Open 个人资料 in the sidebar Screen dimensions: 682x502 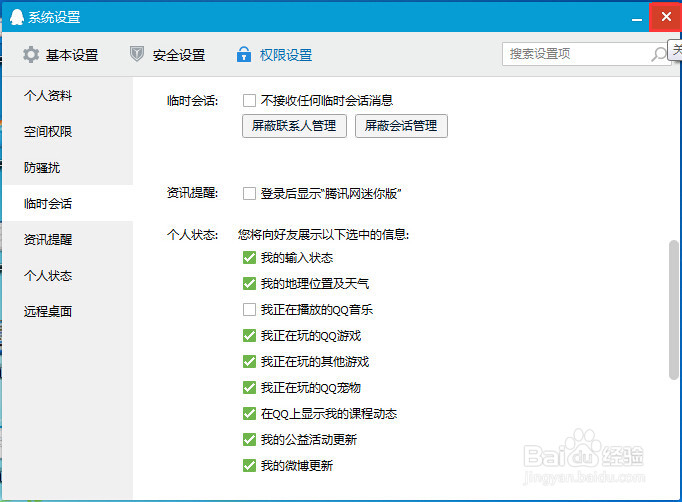tap(67, 95)
